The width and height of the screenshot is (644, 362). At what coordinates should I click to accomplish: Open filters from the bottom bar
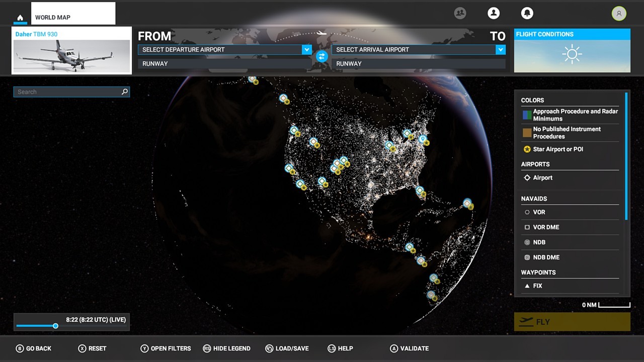click(166, 348)
